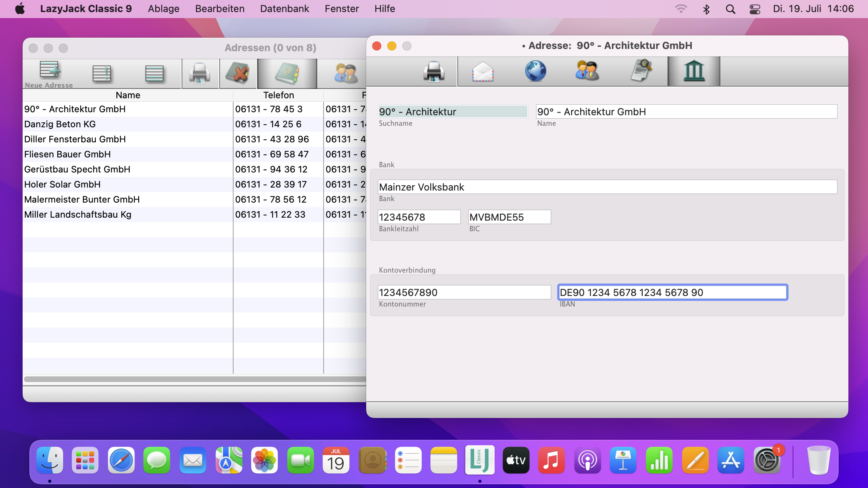Open the envelope mail tab in Adresse window
The height and width of the screenshot is (488, 868).
pyautogui.click(x=483, y=71)
